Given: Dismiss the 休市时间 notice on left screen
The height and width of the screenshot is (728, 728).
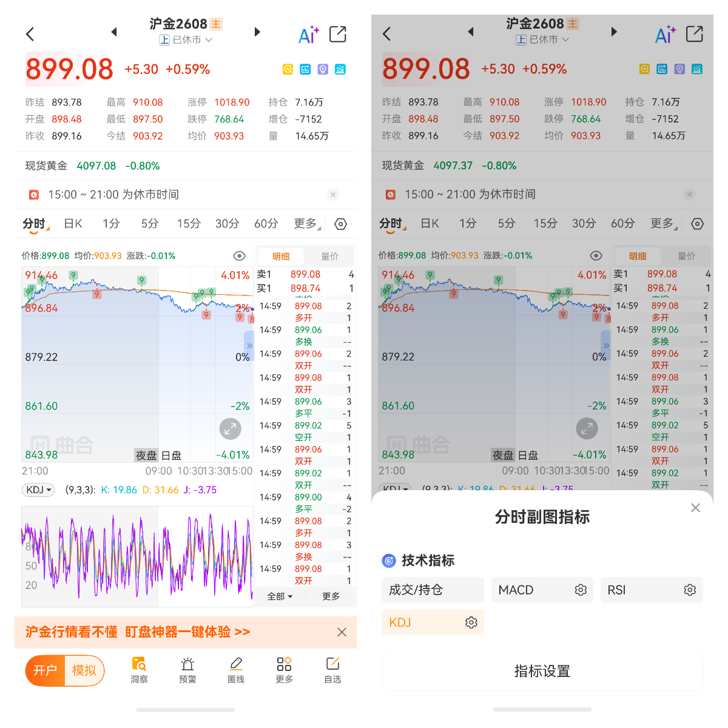Looking at the screenshot, I should click(x=332, y=195).
